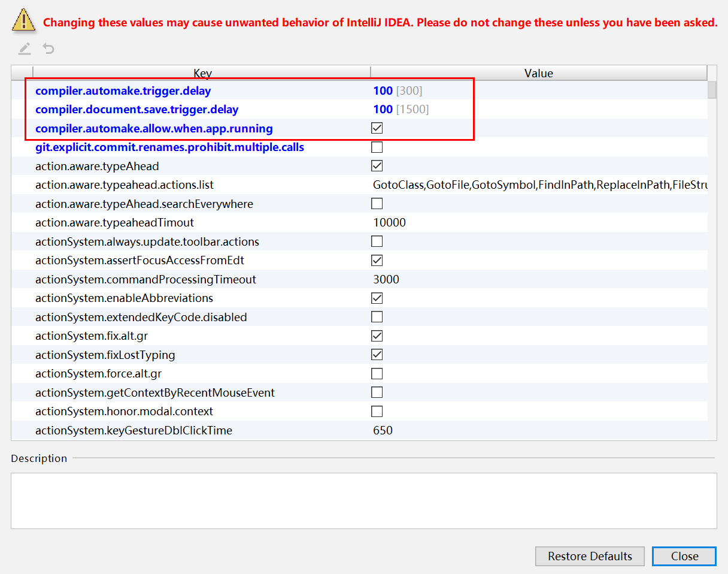Select actionSystem.honor.modal.context key

point(124,411)
